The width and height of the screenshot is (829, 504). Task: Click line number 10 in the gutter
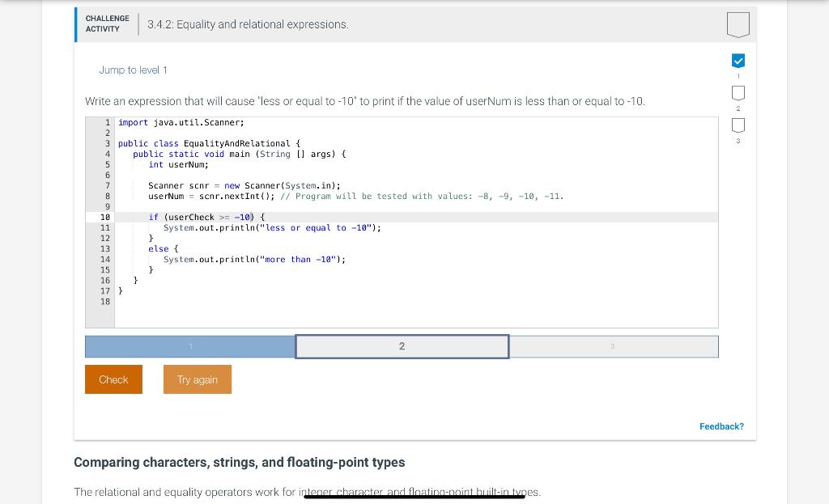click(x=104, y=217)
